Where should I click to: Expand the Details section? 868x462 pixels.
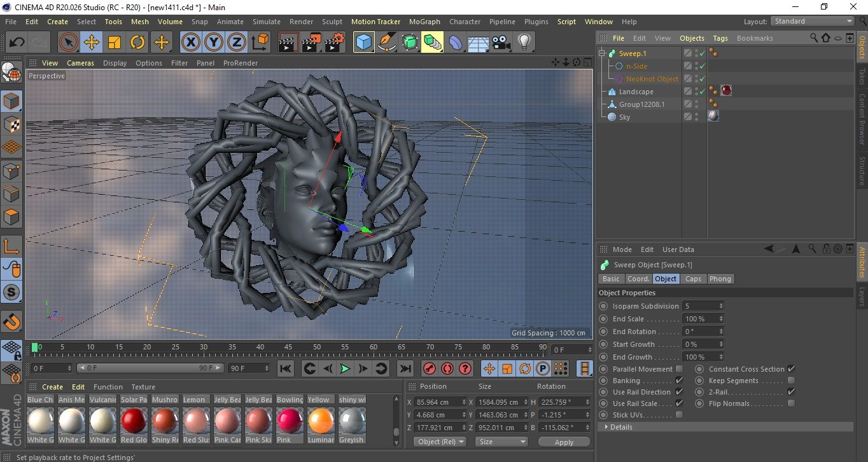click(x=621, y=427)
